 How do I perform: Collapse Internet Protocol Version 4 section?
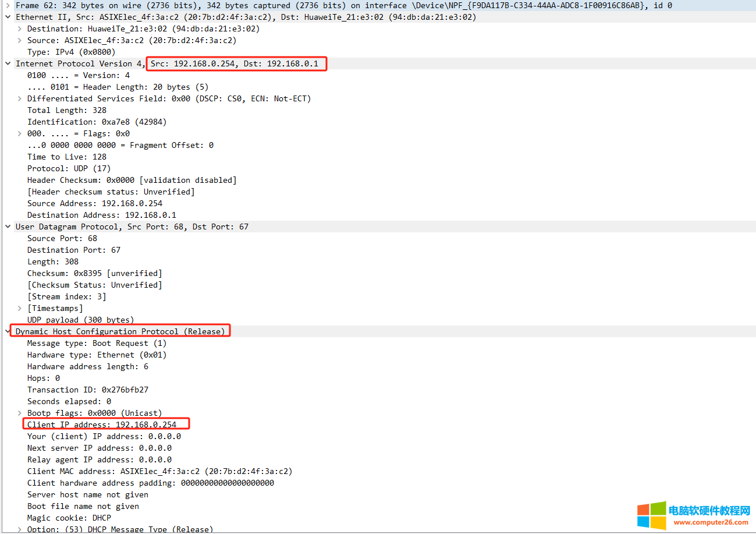[x=8, y=63]
